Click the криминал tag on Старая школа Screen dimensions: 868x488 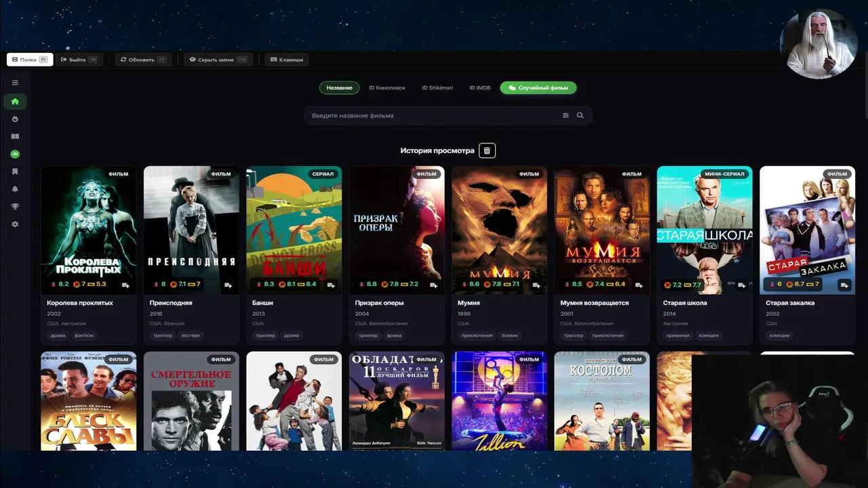pos(678,335)
